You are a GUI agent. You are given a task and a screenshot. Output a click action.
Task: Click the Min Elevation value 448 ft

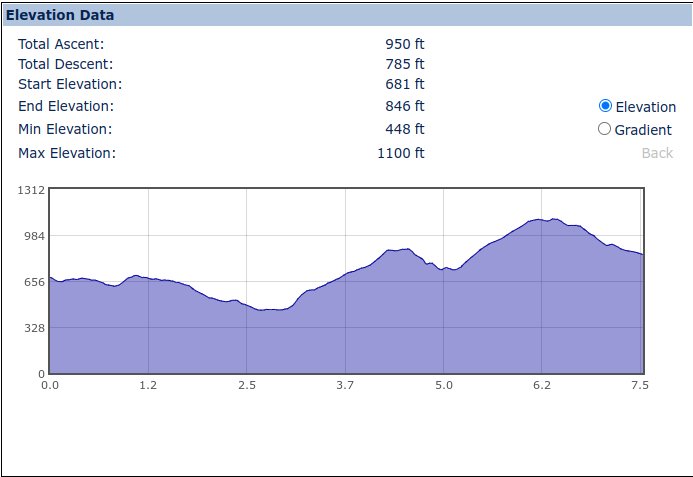pyautogui.click(x=404, y=129)
